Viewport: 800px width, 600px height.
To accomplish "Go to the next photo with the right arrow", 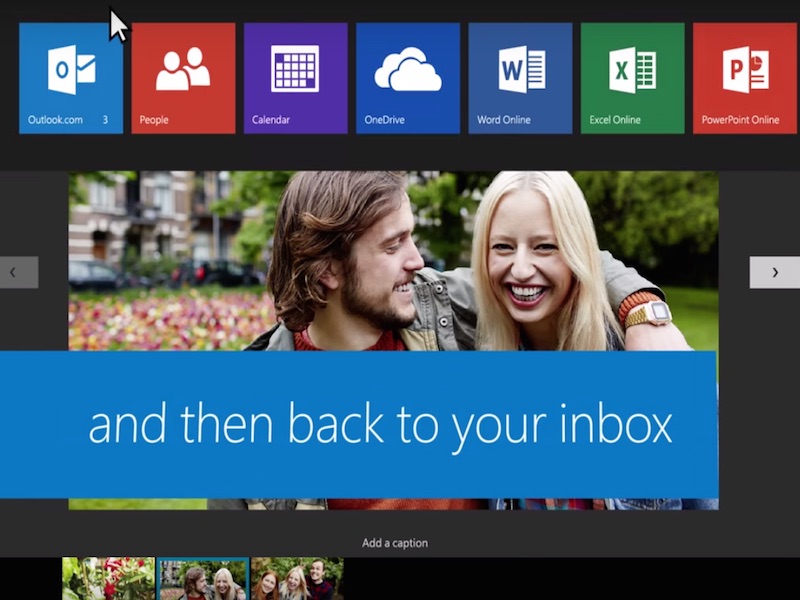I will point(774,272).
